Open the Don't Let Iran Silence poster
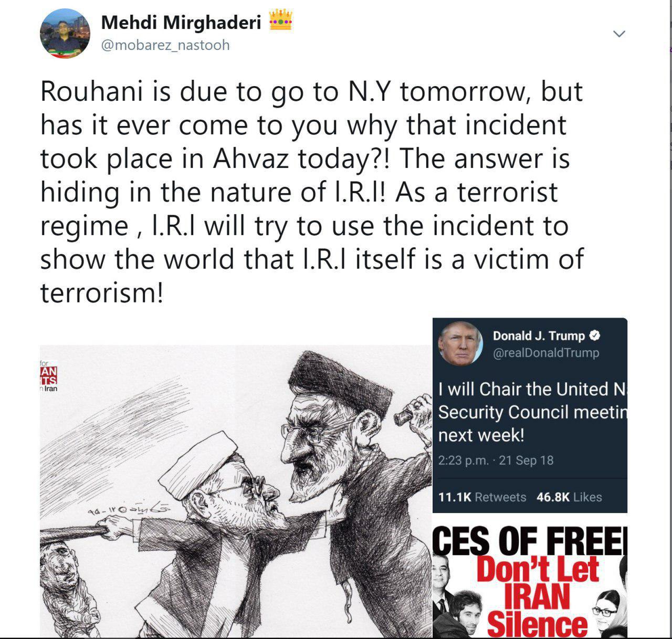672x639 pixels. coord(530,577)
